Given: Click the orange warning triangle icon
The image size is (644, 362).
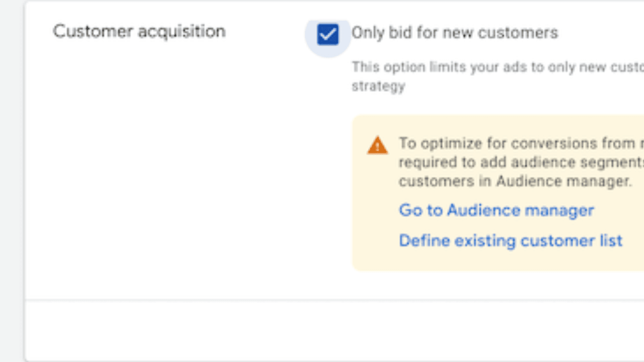Looking at the screenshot, I should point(377,146).
